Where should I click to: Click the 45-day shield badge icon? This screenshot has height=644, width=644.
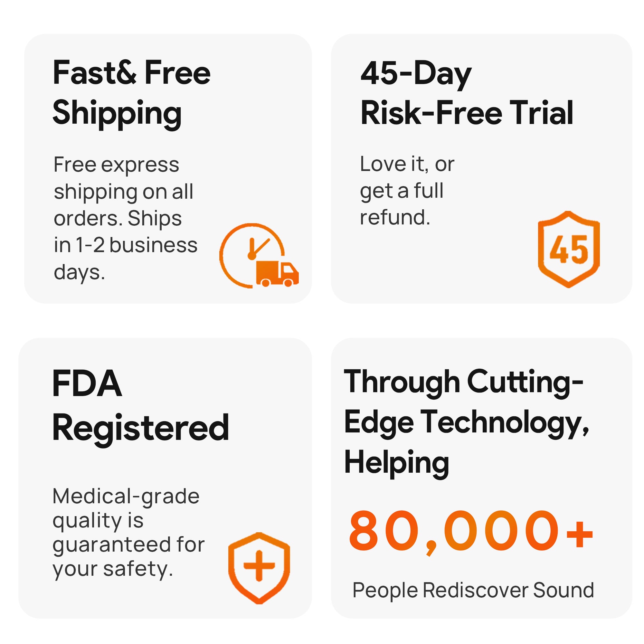tap(569, 249)
